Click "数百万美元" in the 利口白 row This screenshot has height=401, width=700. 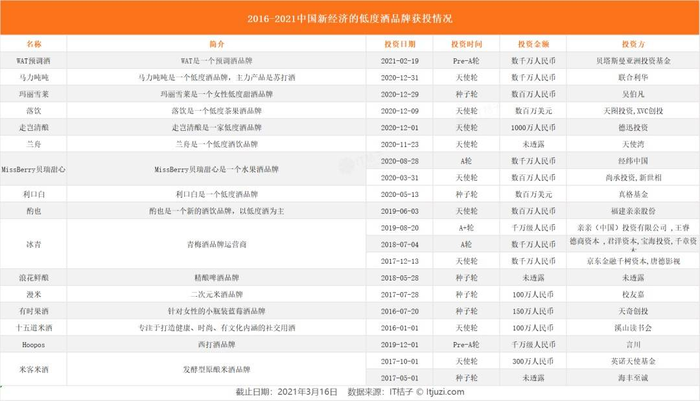[x=533, y=194]
